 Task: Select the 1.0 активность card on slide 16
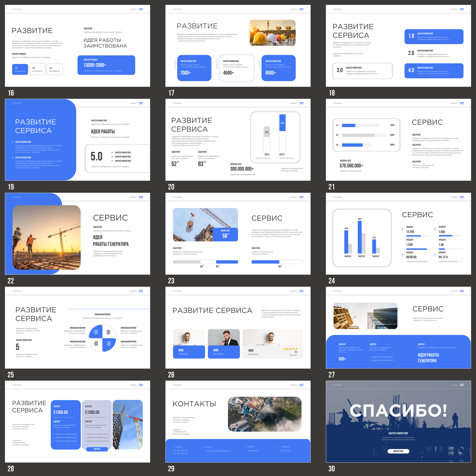click(20, 69)
